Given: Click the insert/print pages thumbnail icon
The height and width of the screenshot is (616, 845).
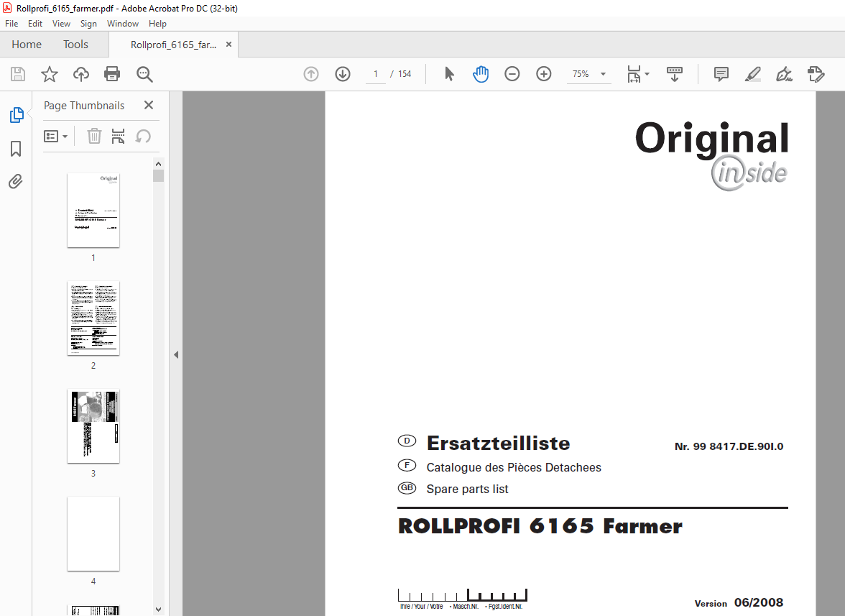Looking at the screenshot, I should click(118, 137).
